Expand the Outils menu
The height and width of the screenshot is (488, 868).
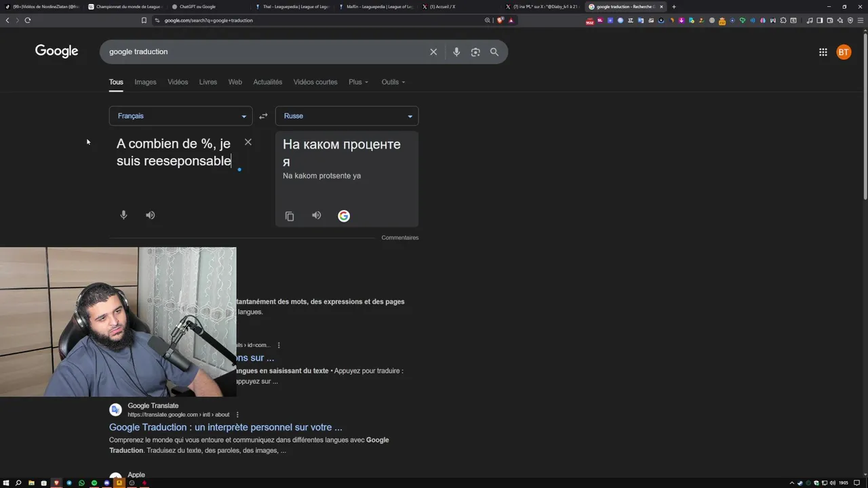point(393,82)
